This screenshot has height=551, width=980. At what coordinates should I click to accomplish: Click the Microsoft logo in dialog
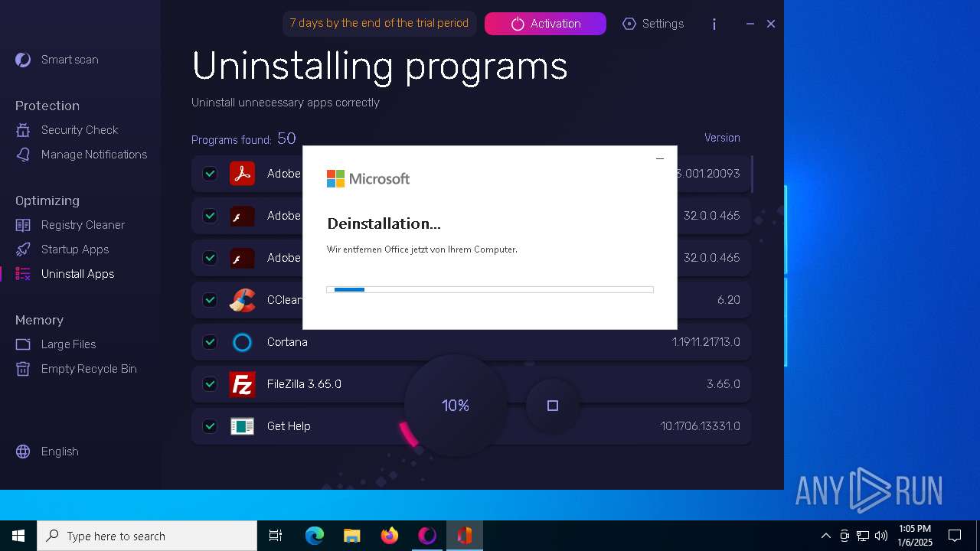point(368,178)
